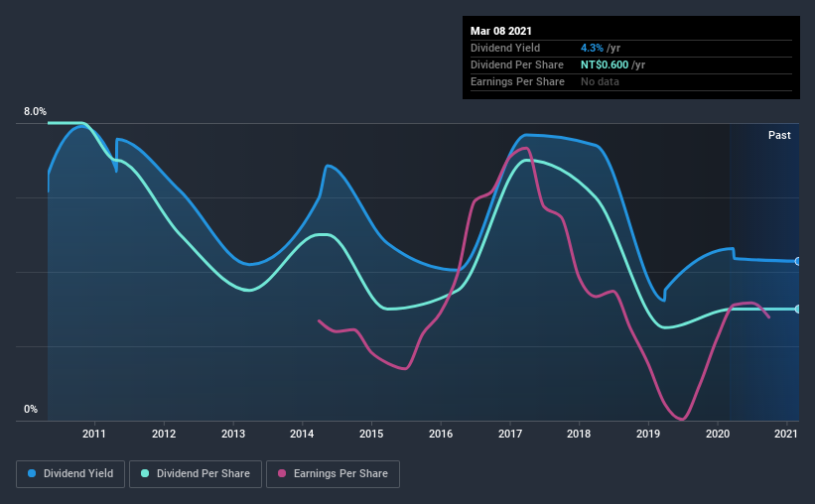Click the 2019 x-axis label
The image size is (815, 504).
tap(648, 434)
